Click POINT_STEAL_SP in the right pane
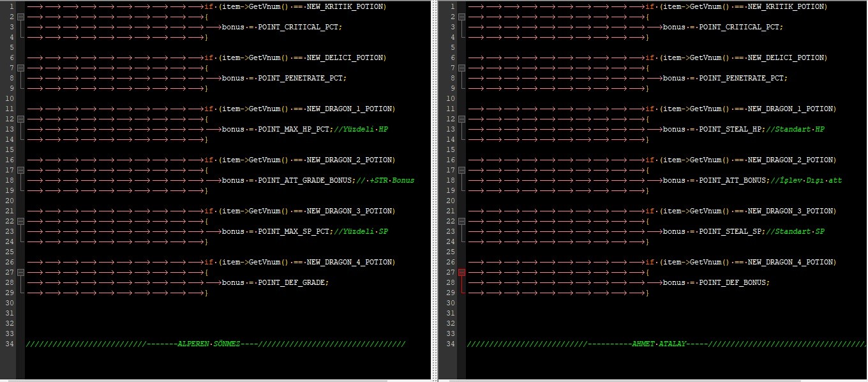Image resolution: width=868 pixels, height=382 pixels. [x=731, y=231]
